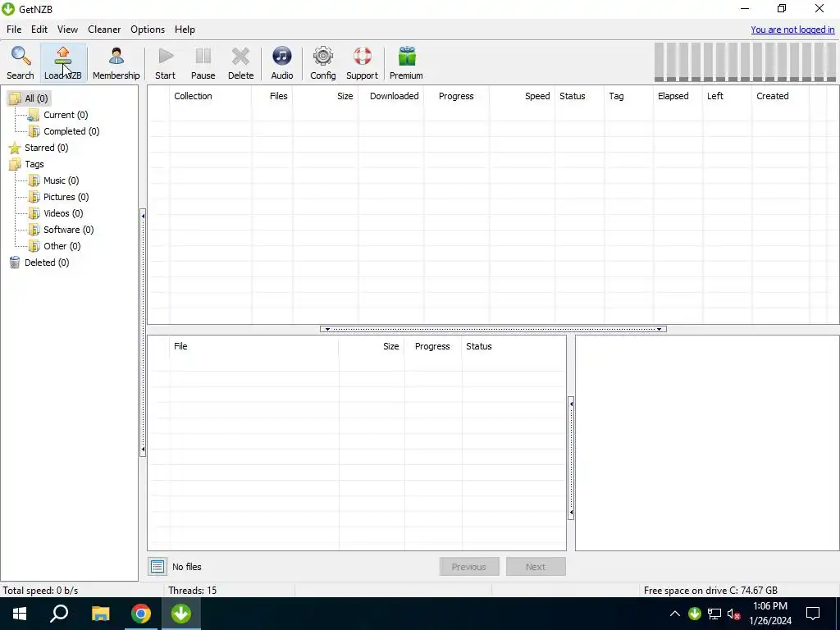Sort by the Tag column header

tap(629, 96)
